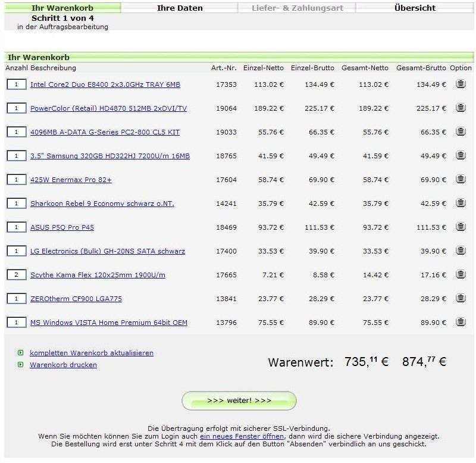Click the Beschreibung column header
Screen dimensions: 476x463
[x=53, y=68]
